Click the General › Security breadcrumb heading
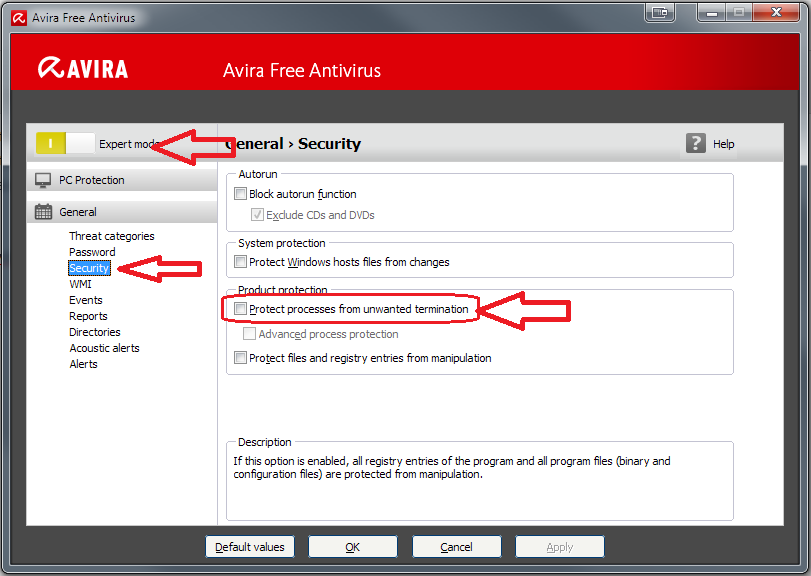Screen dimensions: 811x576 coord(293,144)
